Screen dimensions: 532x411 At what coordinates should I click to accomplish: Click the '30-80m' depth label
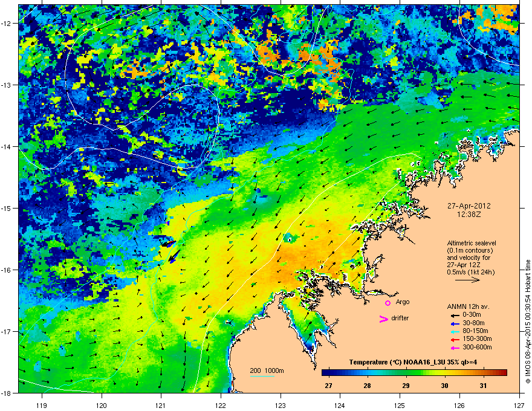473,323
